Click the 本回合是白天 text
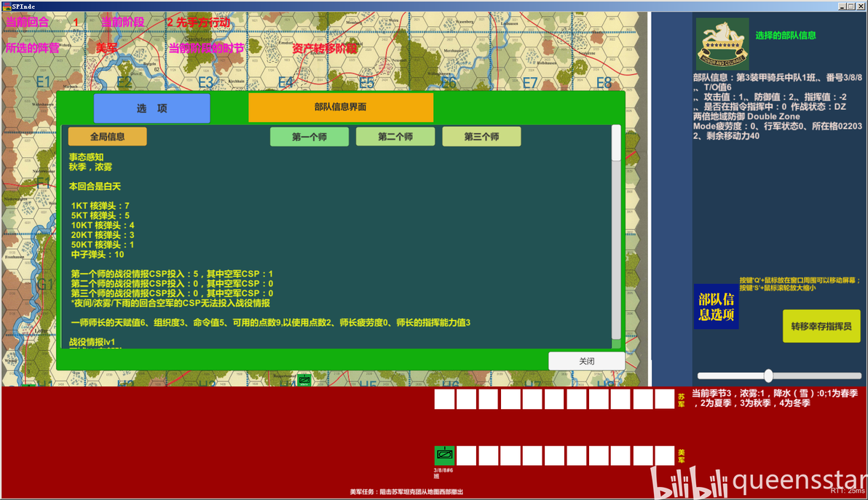This screenshot has width=868, height=500. click(x=95, y=186)
